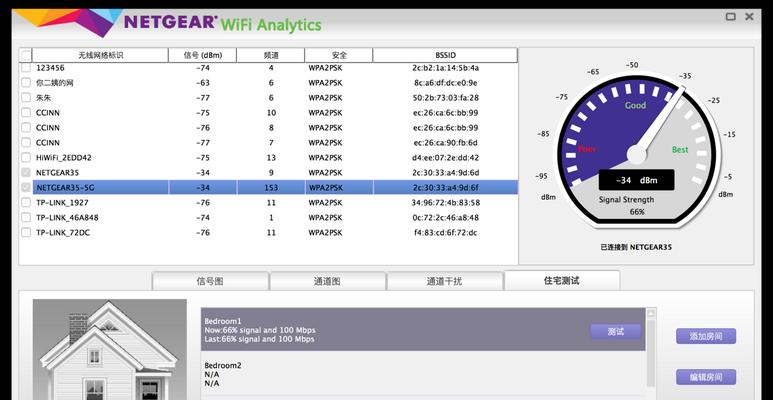The image size is (773, 400).
Task: Click channel 153 in the selected row
Action: click(271, 187)
